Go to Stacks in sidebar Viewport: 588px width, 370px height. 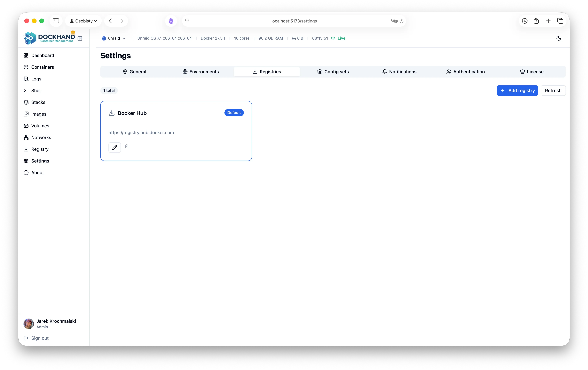(x=38, y=102)
